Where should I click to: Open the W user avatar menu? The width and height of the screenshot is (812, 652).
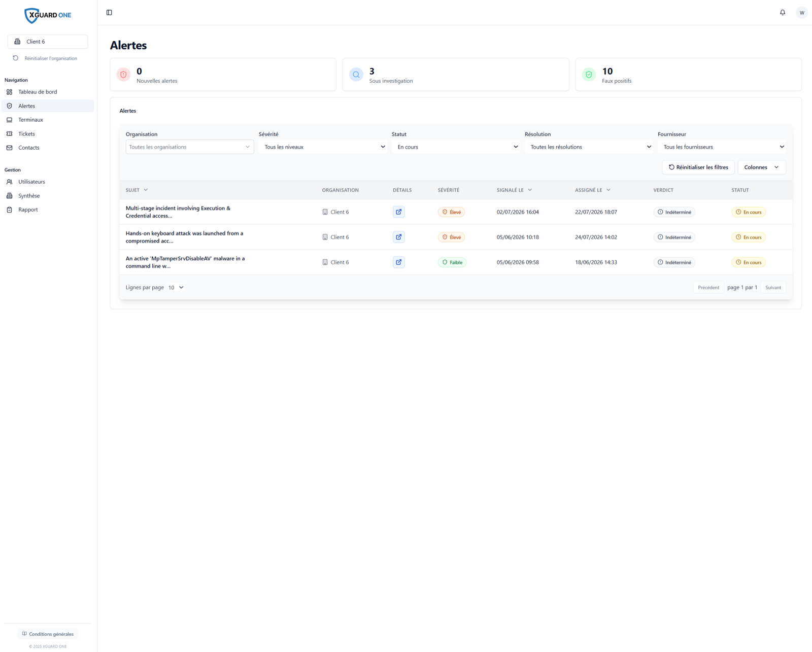point(802,13)
